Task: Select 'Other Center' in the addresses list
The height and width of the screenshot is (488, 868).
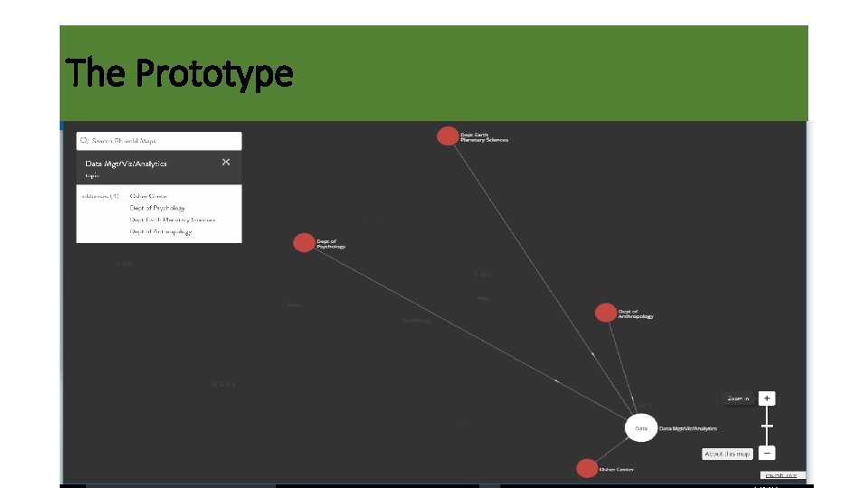Action: 148,196
